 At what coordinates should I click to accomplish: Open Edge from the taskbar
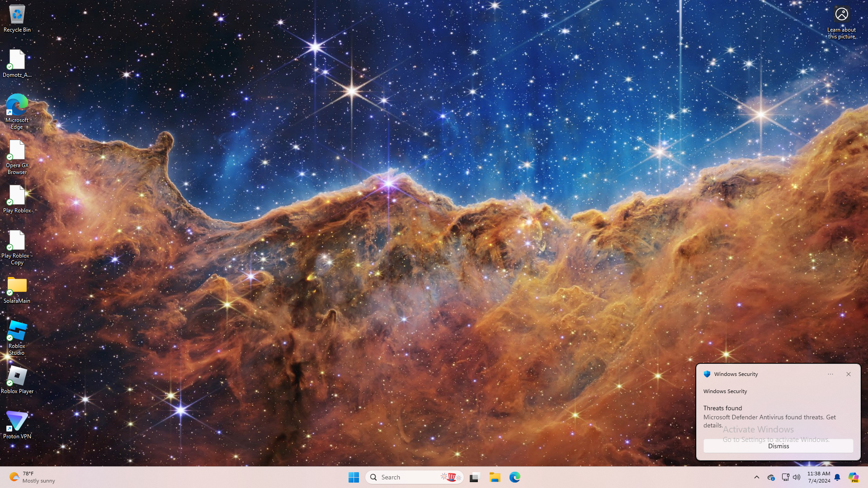pos(515,477)
